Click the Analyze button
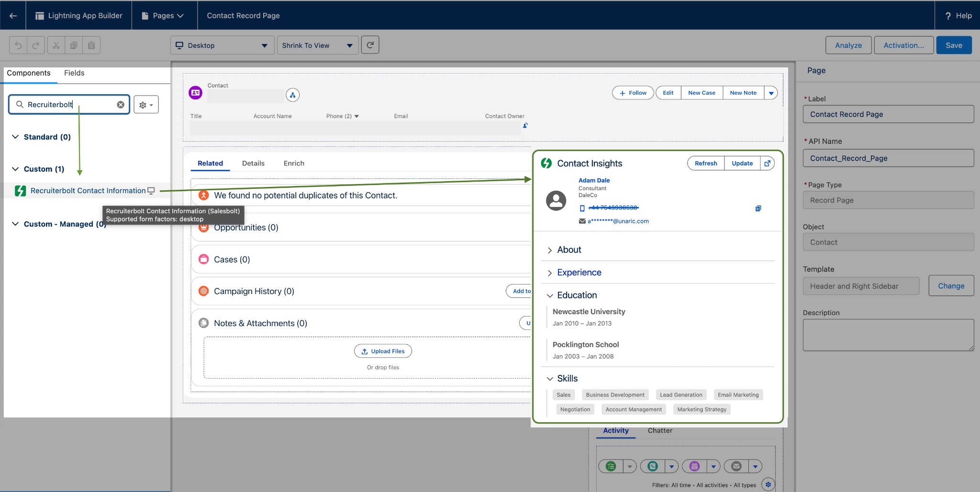The image size is (980, 492). coord(848,45)
